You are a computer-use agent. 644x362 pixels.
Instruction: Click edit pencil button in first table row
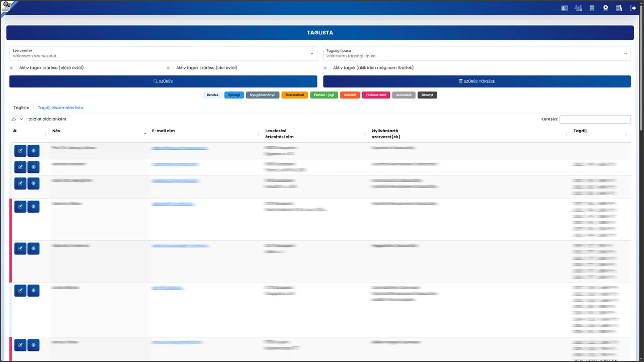click(x=20, y=150)
